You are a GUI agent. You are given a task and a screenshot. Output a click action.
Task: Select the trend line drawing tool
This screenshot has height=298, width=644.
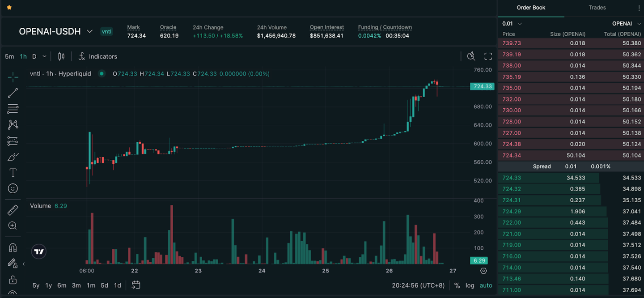click(x=13, y=93)
